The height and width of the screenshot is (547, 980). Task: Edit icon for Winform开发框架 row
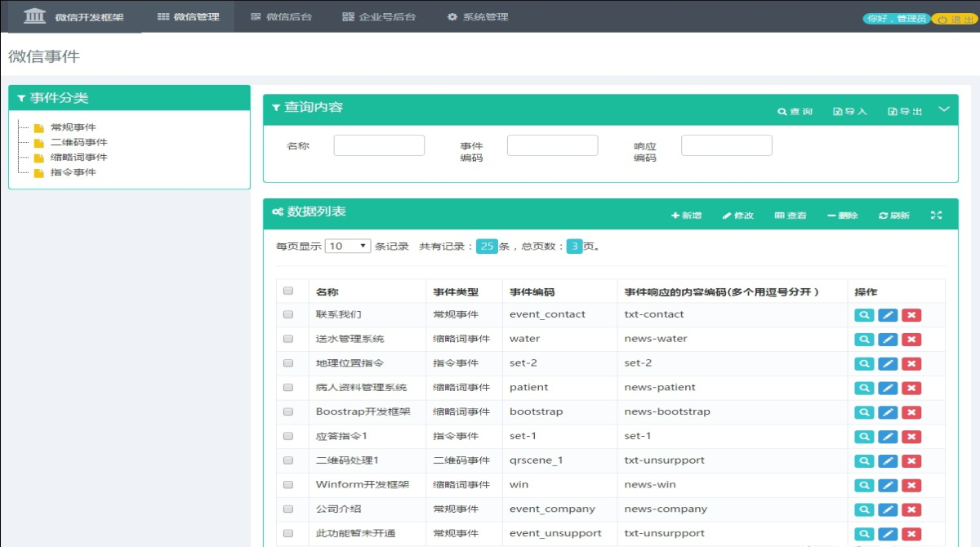[x=888, y=486]
